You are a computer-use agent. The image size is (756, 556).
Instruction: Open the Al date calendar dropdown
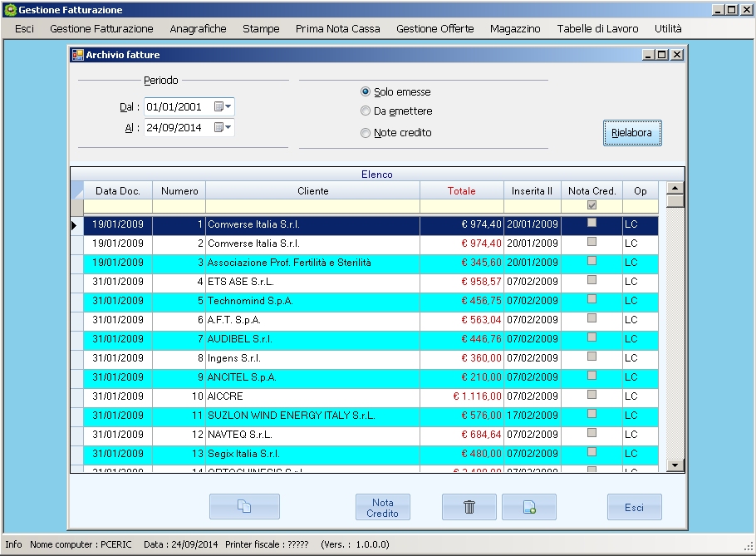coord(223,127)
